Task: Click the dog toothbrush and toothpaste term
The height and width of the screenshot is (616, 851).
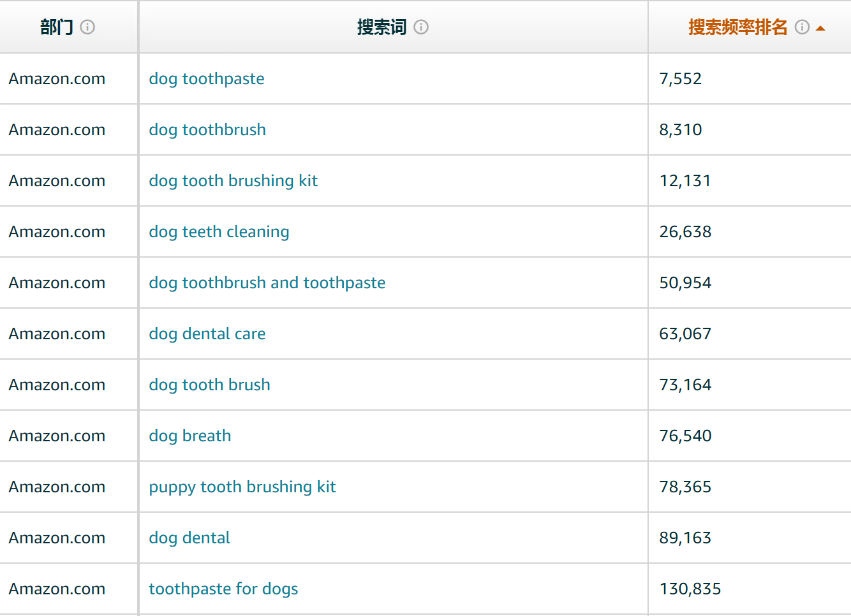Action: (267, 282)
